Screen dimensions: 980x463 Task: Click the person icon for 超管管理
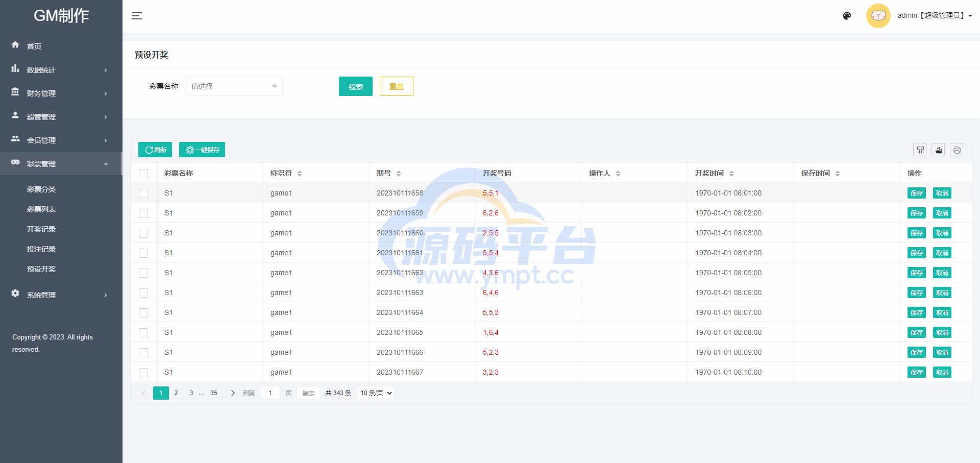point(15,115)
